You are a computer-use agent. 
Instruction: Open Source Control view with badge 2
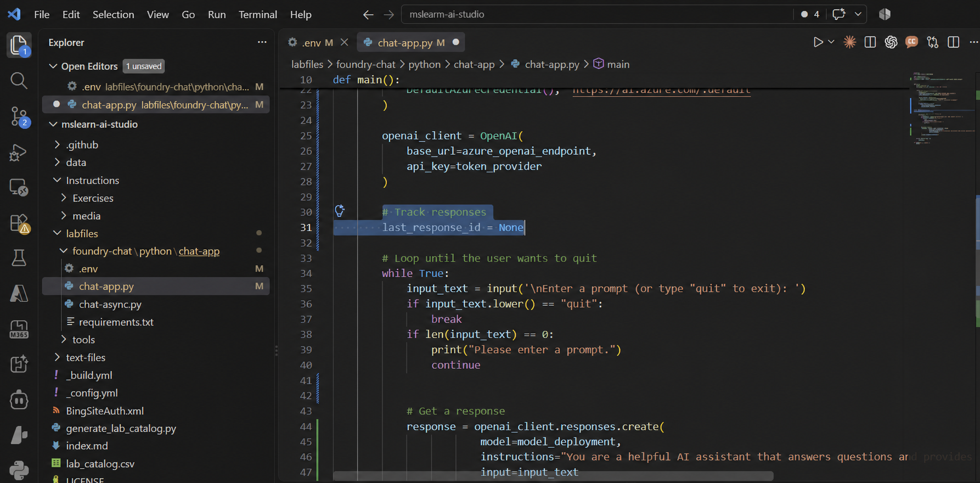pos(19,117)
